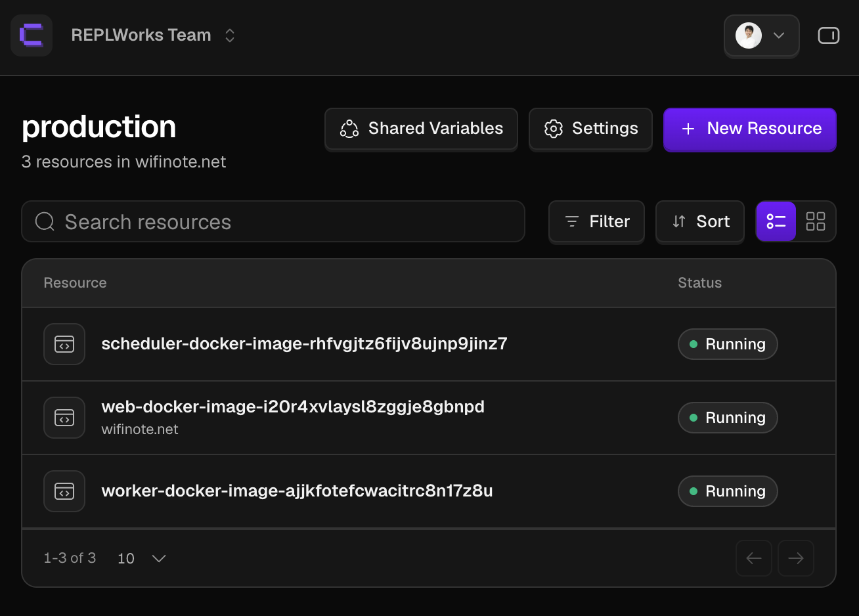Click the search magnifier icon

click(x=45, y=221)
